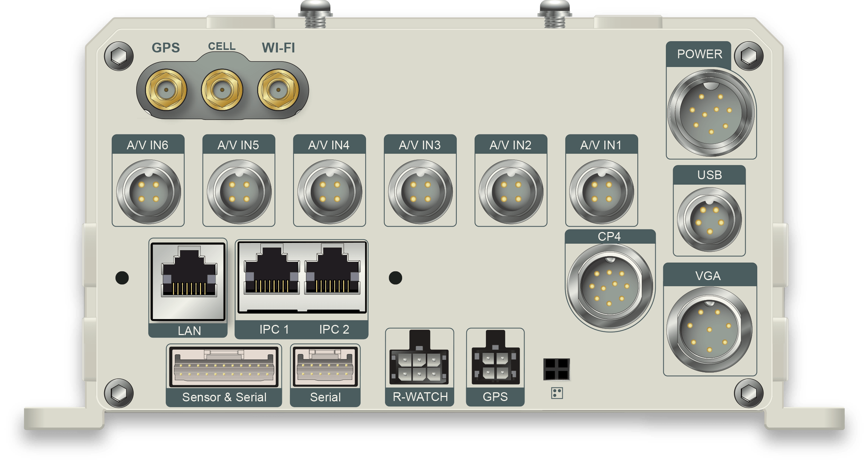The image size is (868, 464).
Task: Click the bottom GPS label text
Action: coord(495,397)
